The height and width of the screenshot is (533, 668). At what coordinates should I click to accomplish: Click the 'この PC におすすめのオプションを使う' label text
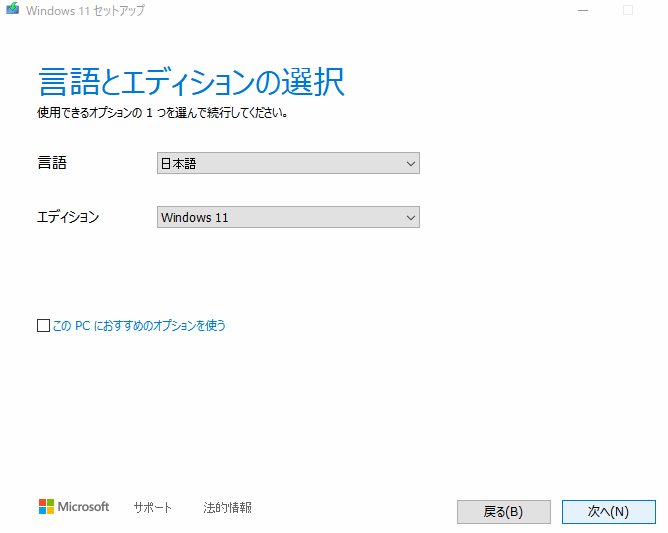(139, 326)
